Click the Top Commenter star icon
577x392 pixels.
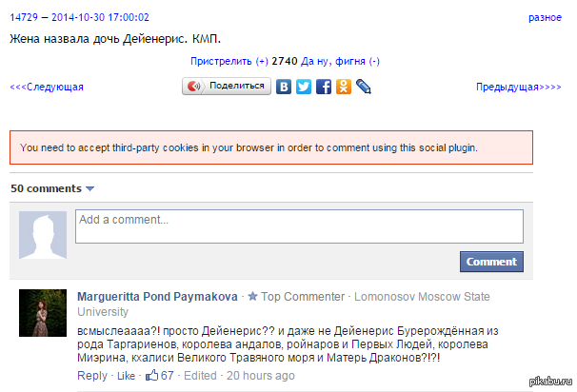pyautogui.click(x=252, y=297)
